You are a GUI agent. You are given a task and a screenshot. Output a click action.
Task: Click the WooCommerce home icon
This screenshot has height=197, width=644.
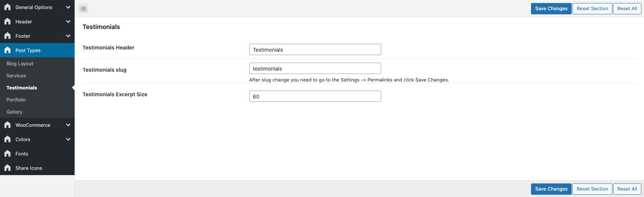(8, 125)
